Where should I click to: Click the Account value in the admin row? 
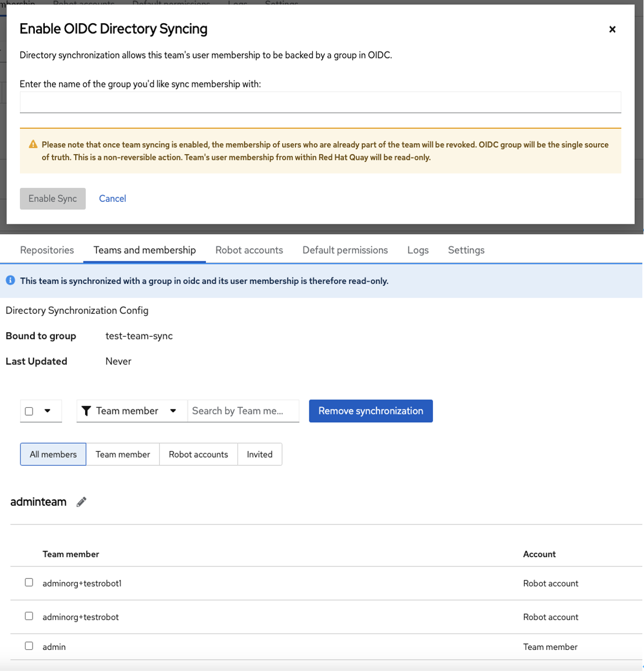tap(550, 647)
